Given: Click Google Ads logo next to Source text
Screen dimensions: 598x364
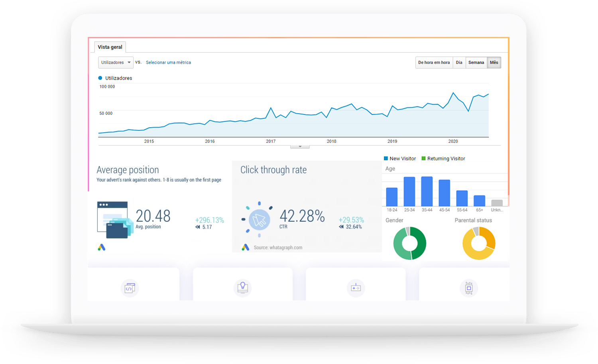Looking at the screenshot, I should click(x=246, y=248).
